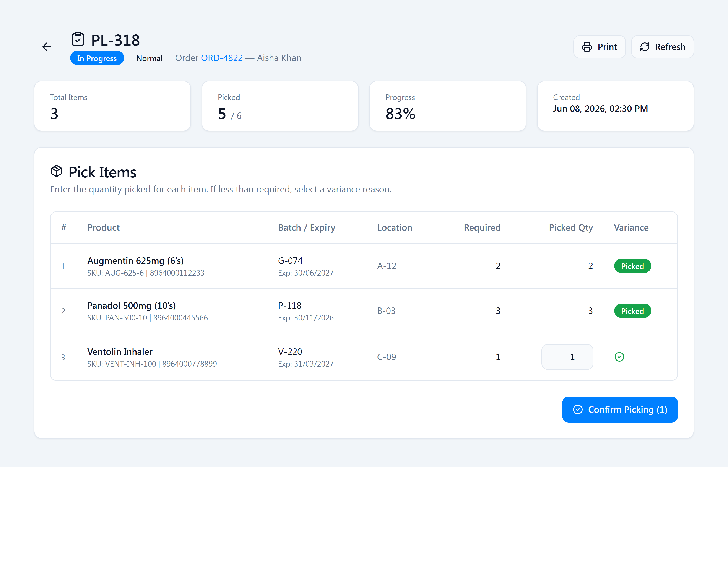This screenshot has width=728, height=585.
Task: Click the Picked Qty column header
Action: pos(571,228)
